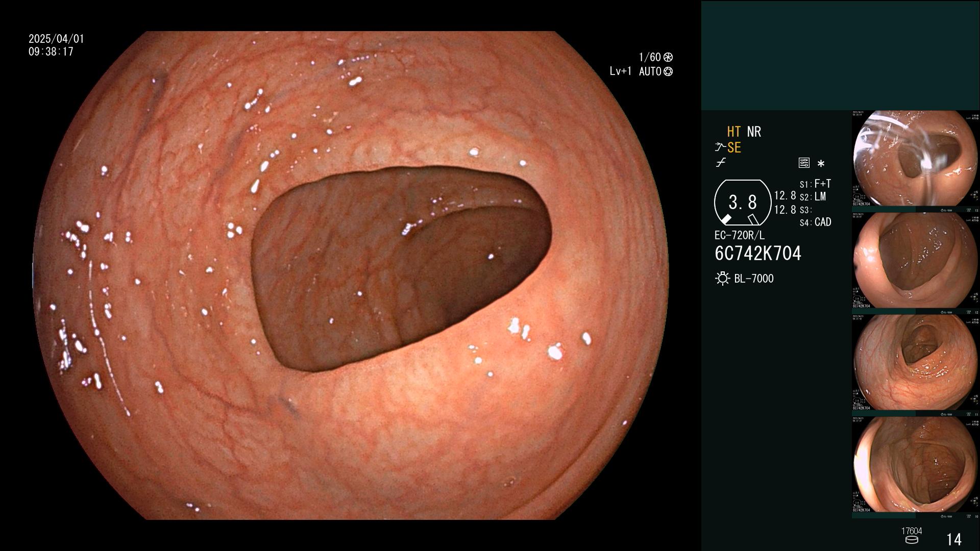
Task: Click the asterisk indicator icon
Action: [821, 164]
